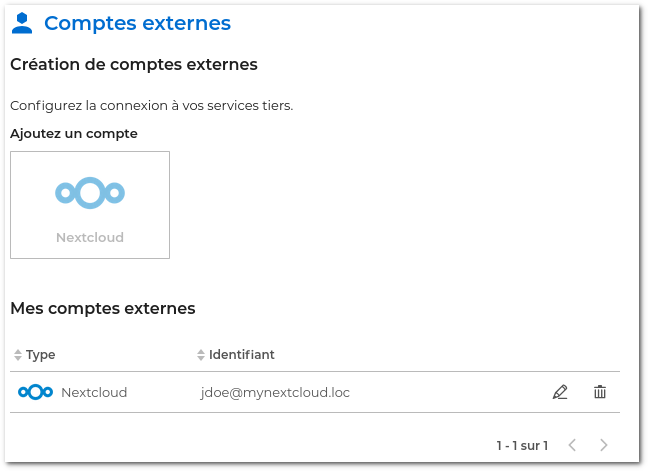This screenshot has width=648, height=471.
Task: Click the Nextcloud type text in the row
Action: 94,393
